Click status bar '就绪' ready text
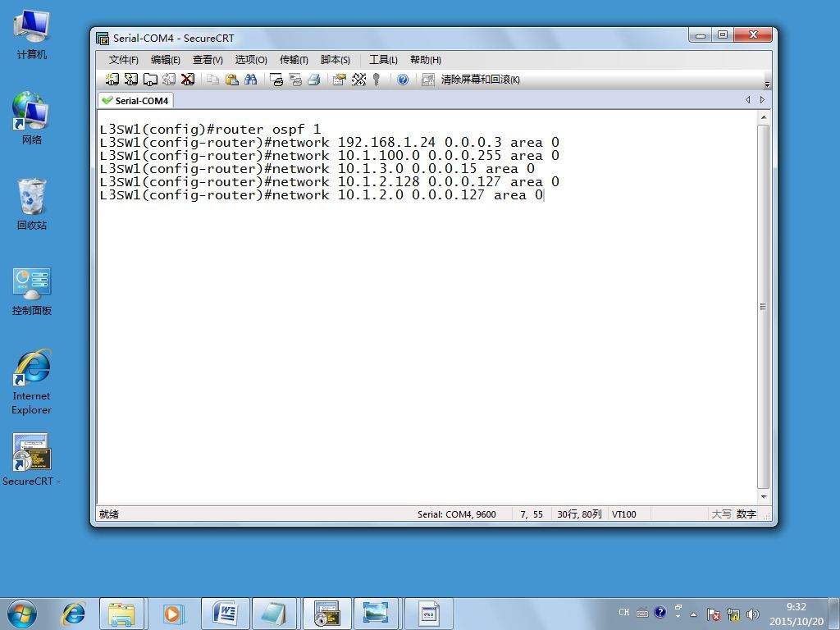This screenshot has height=630, width=840. (x=109, y=514)
